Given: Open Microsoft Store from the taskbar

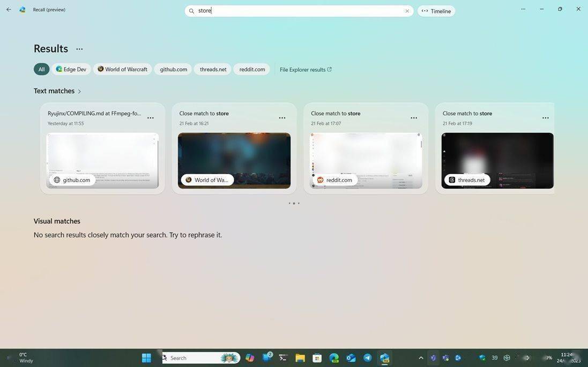Looking at the screenshot, I should (x=317, y=358).
